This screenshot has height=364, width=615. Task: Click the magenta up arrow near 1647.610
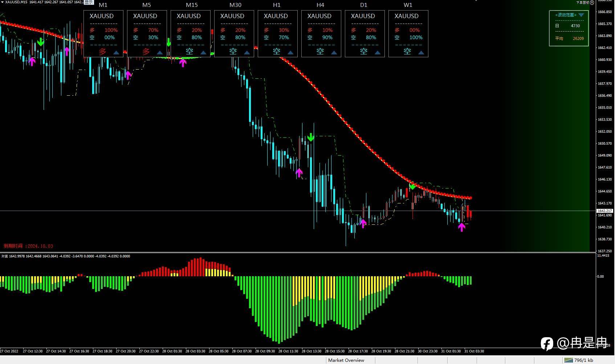point(299,173)
